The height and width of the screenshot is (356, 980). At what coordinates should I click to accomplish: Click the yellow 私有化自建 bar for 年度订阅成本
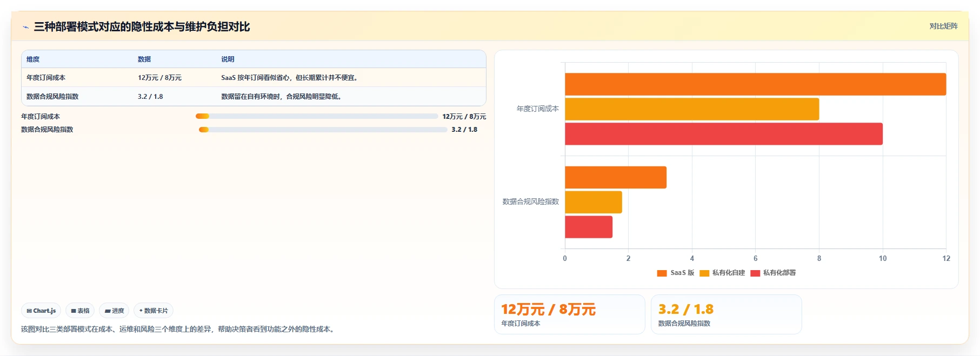pos(692,109)
